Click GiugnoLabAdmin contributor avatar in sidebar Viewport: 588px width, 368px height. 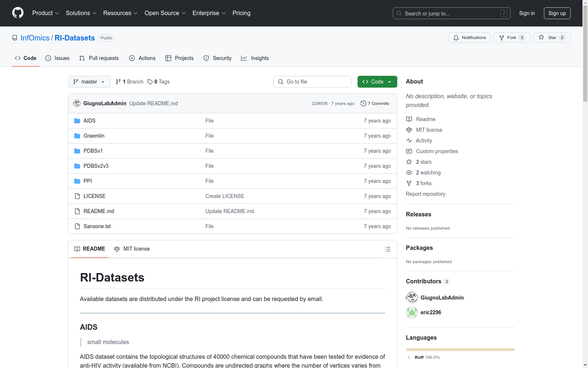click(412, 297)
